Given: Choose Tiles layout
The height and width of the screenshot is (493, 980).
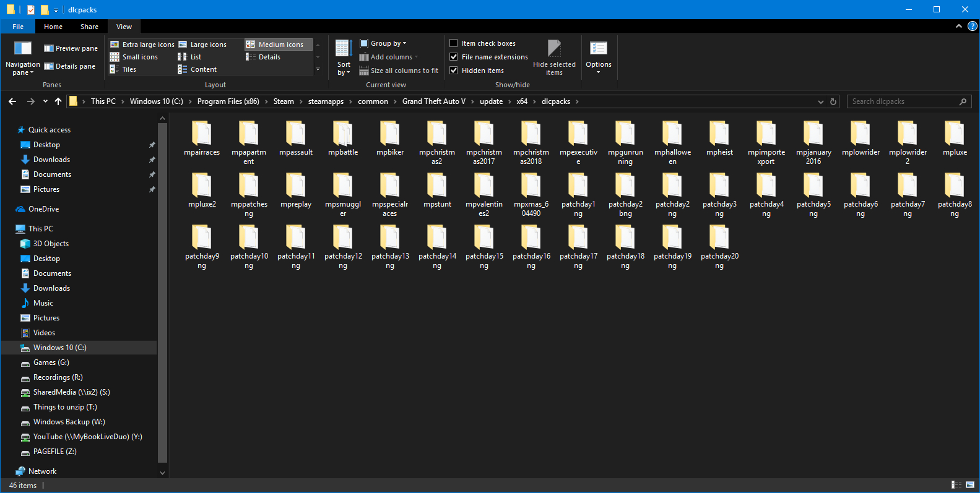Looking at the screenshot, I should (123, 69).
